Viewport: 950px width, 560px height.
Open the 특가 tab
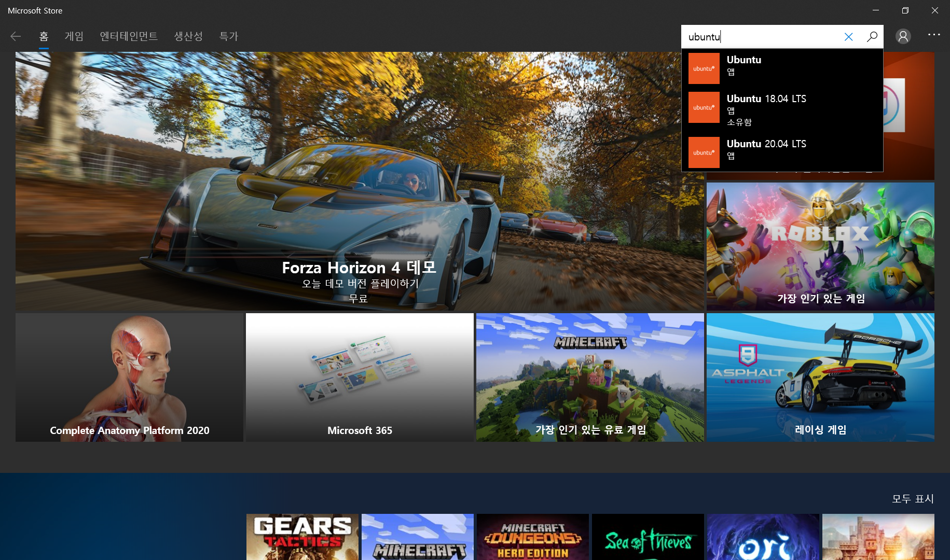click(x=228, y=36)
